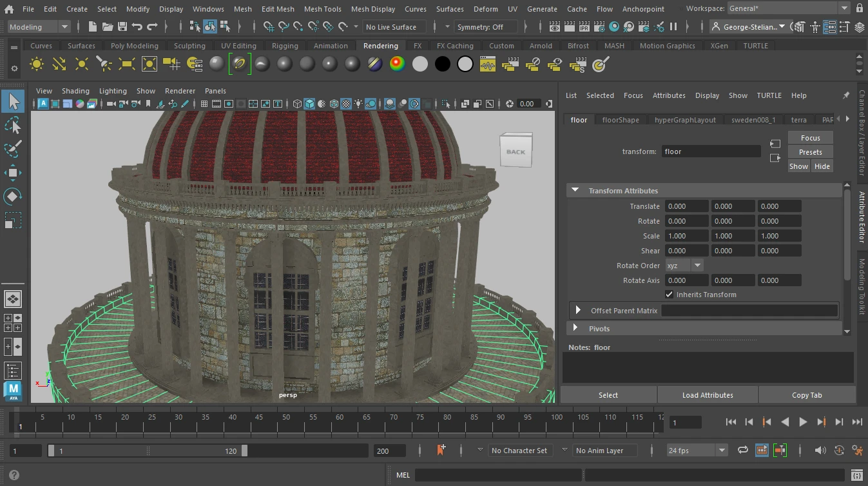Click the Load Attributes button
This screenshot has height=486, width=868.
[708, 395]
